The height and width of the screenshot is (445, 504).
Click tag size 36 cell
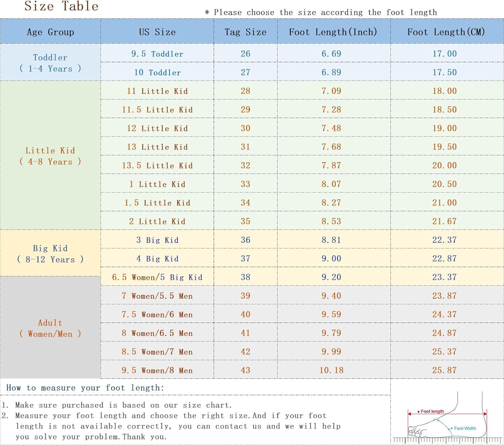pyautogui.click(x=245, y=240)
